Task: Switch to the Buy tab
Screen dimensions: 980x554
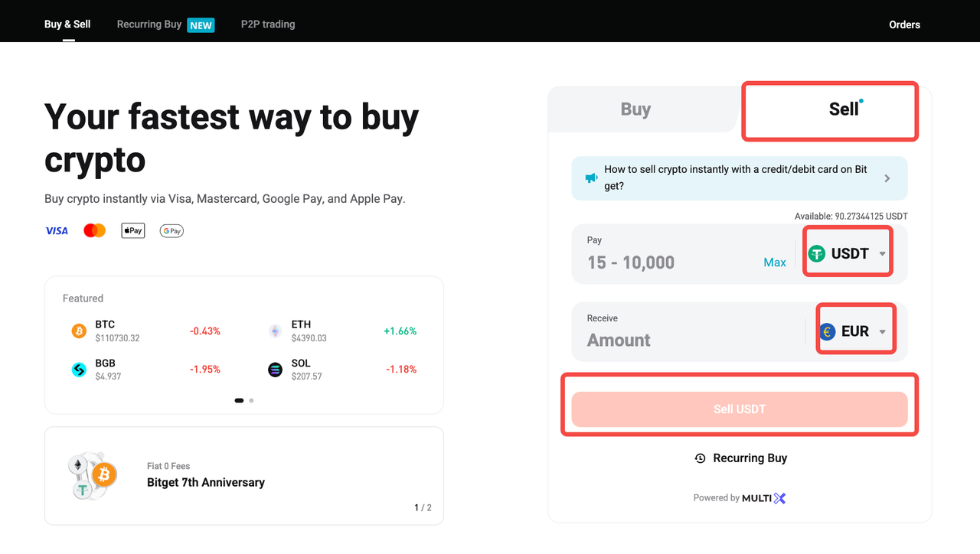Action: pyautogui.click(x=635, y=109)
